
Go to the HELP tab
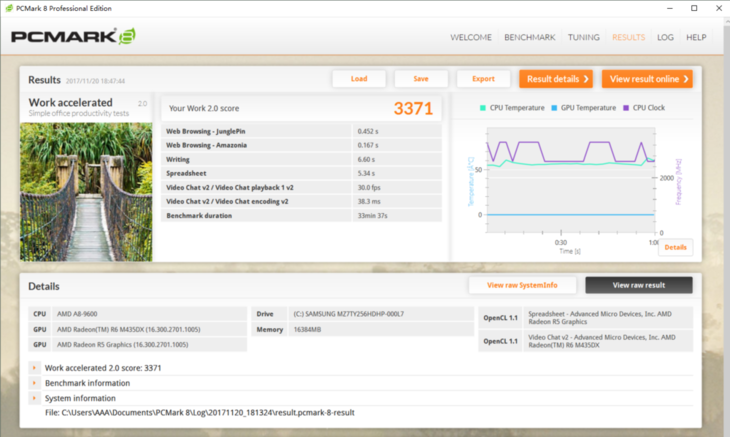tap(696, 38)
